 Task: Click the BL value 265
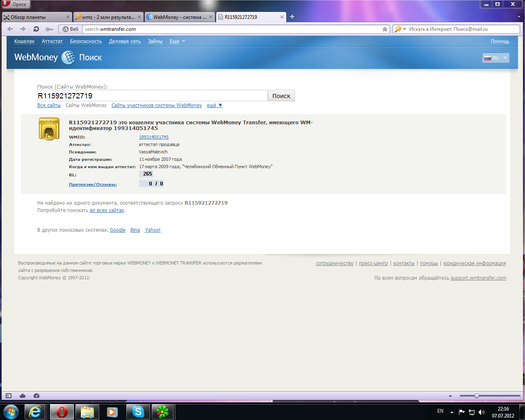click(146, 174)
